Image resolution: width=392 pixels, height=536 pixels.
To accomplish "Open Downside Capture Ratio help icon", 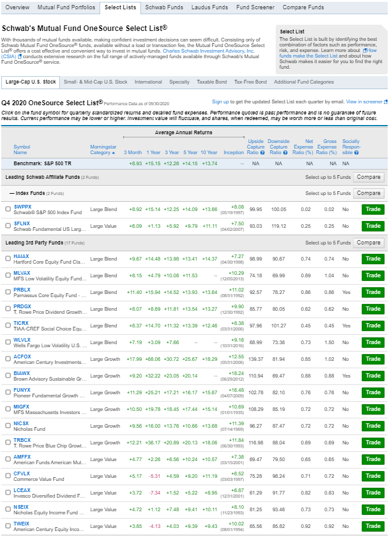I will [285, 153].
